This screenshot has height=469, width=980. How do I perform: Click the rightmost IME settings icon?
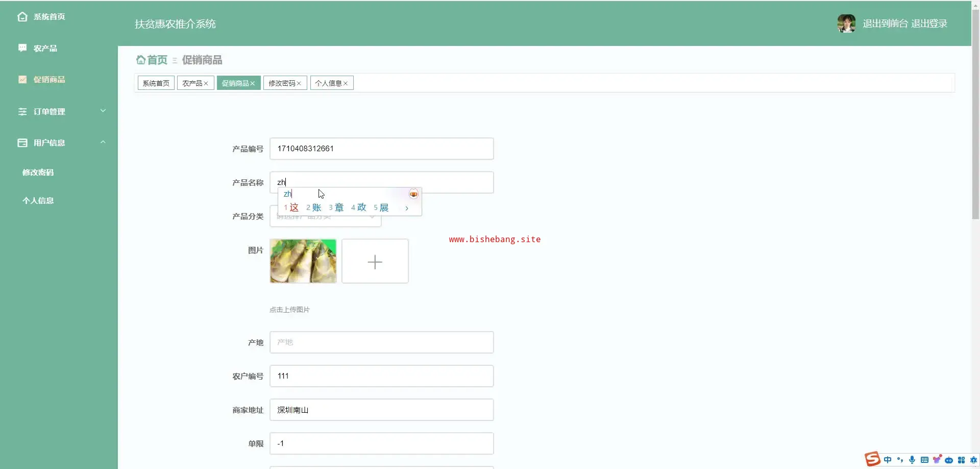click(x=973, y=460)
